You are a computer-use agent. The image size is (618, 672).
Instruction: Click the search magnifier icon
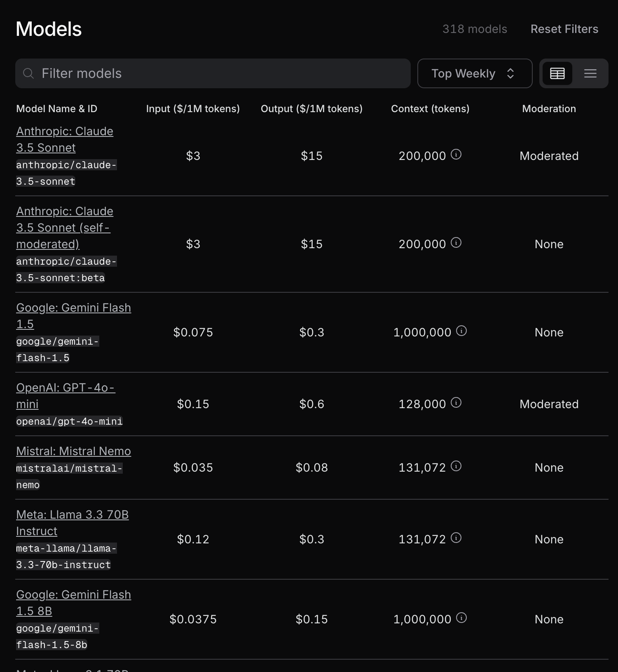[x=28, y=73]
